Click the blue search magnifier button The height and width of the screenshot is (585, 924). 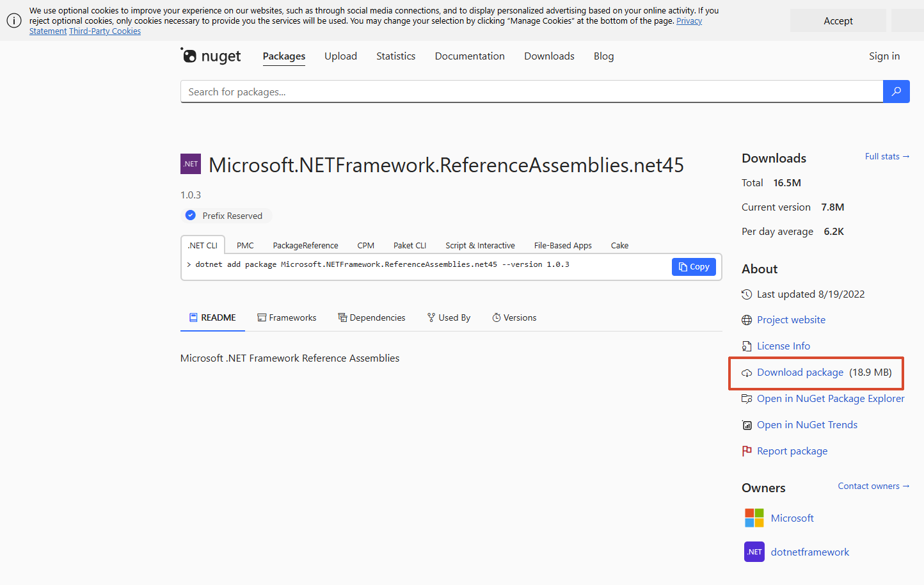896,92
